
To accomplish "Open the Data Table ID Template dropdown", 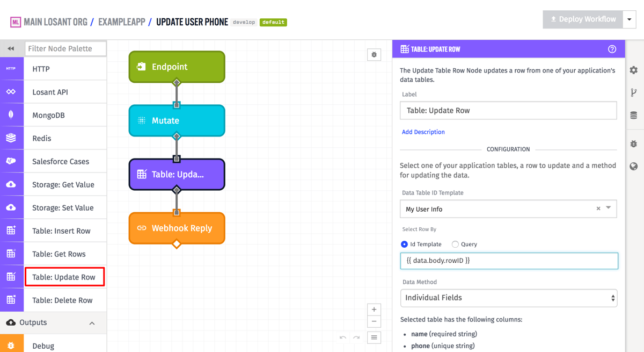I will pos(609,209).
